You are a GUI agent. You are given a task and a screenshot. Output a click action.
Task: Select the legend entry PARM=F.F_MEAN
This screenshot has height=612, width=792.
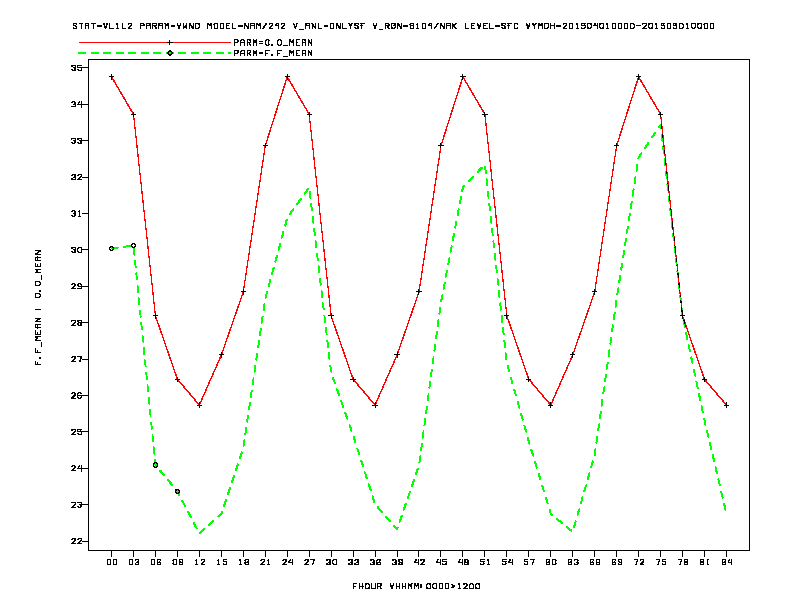(x=273, y=53)
